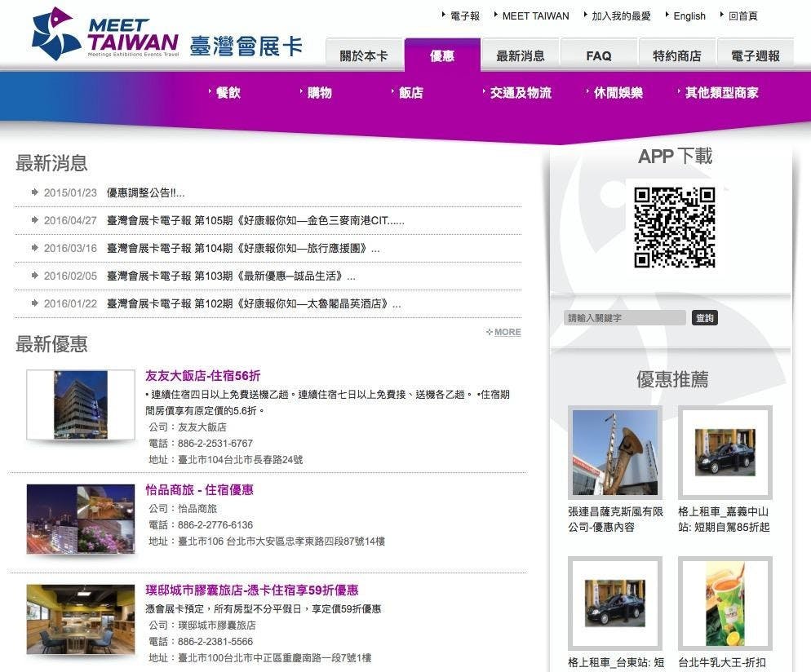811x672 pixels.
Task: Open 怡品商旅 - 住宿優惠 offer title
Action: pos(199,490)
